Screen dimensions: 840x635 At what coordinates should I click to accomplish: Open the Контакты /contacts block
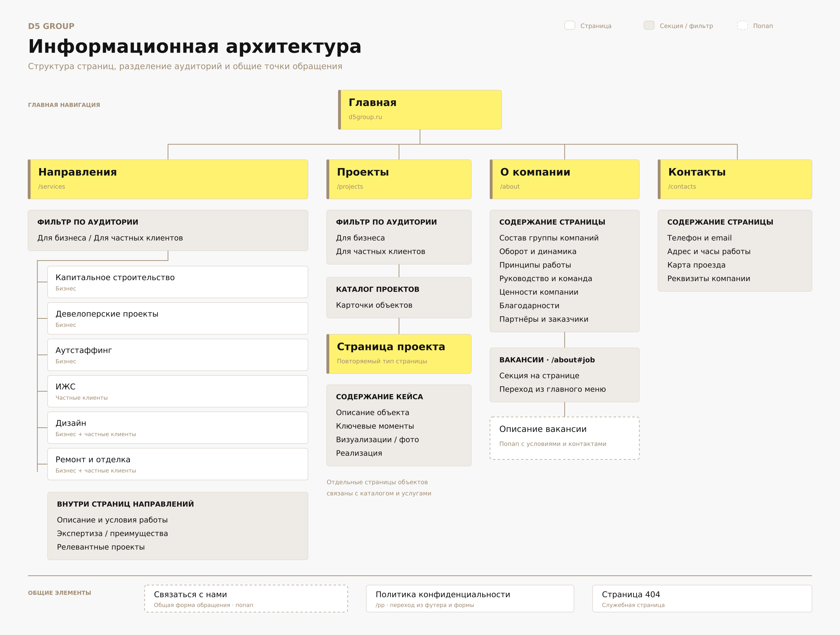click(x=734, y=179)
